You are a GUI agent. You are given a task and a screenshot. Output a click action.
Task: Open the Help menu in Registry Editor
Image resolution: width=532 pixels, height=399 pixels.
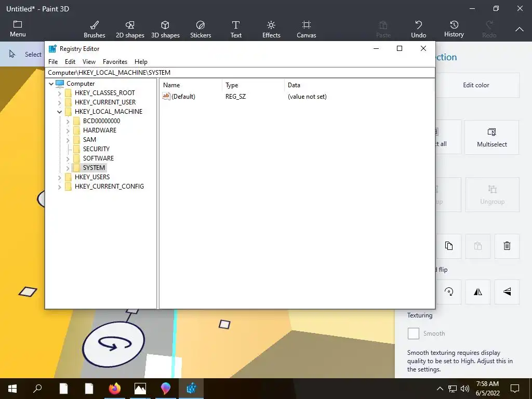point(141,62)
